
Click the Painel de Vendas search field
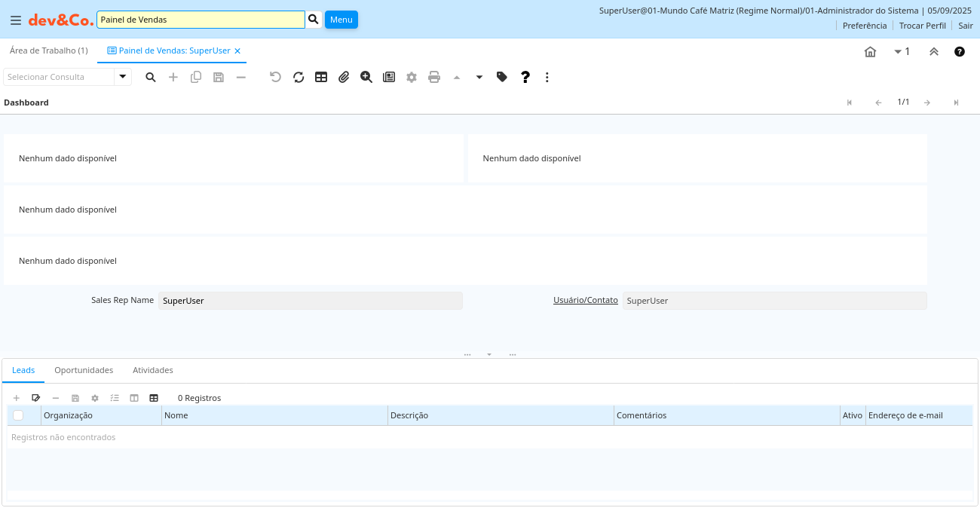(x=201, y=20)
